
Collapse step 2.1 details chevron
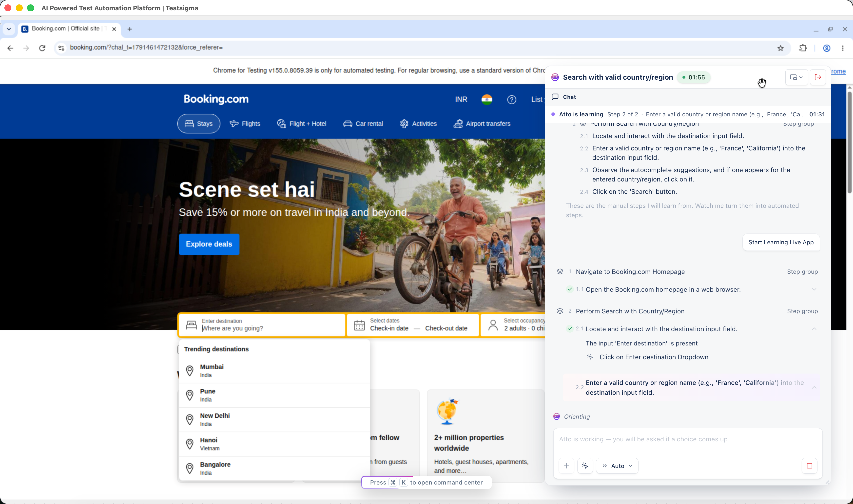tap(814, 329)
